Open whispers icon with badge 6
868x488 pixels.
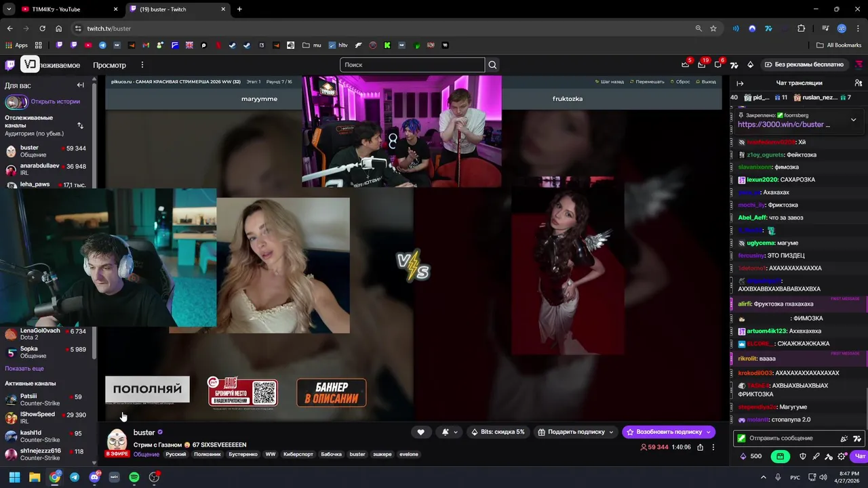pyautogui.click(x=717, y=64)
